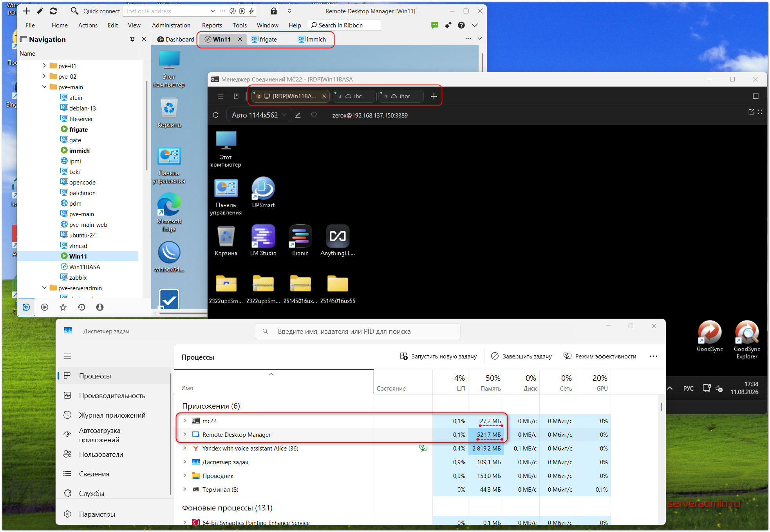
Task: Click Режим эффективности
Action: 600,356
